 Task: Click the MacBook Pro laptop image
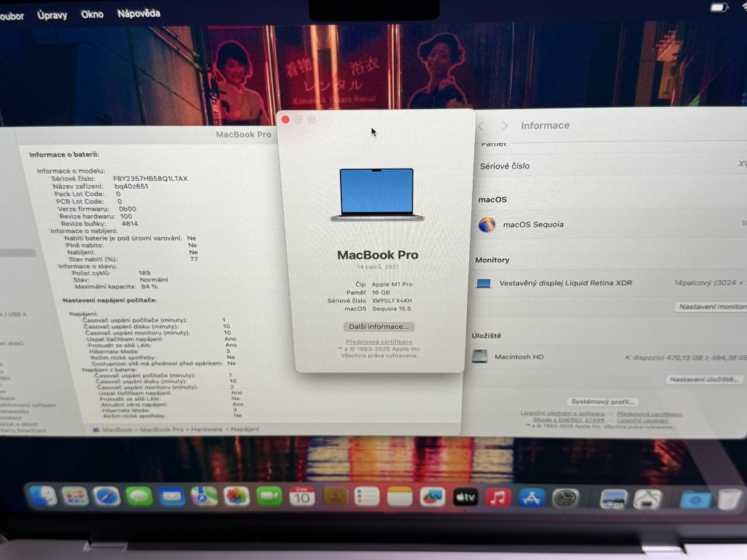click(x=377, y=194)
